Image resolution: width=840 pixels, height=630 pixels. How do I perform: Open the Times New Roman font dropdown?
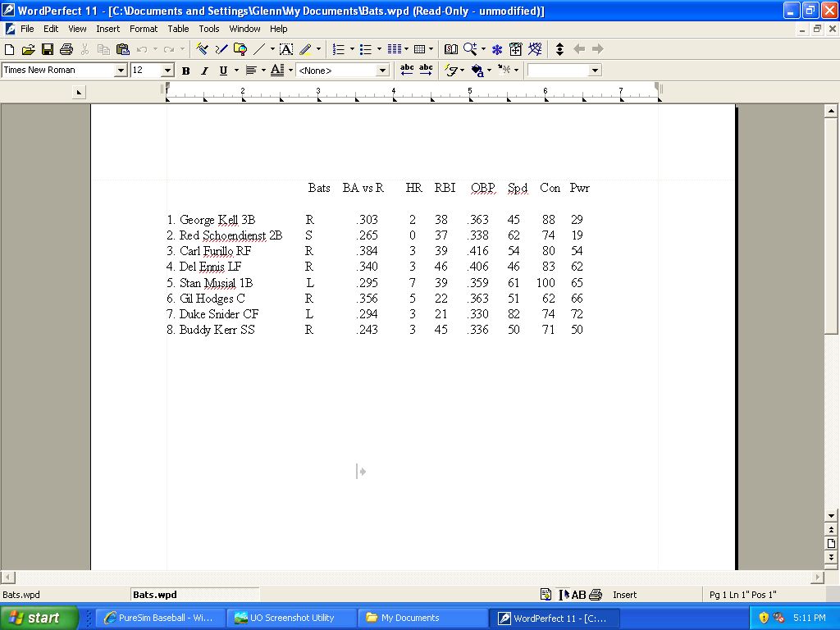coord(121,71)
